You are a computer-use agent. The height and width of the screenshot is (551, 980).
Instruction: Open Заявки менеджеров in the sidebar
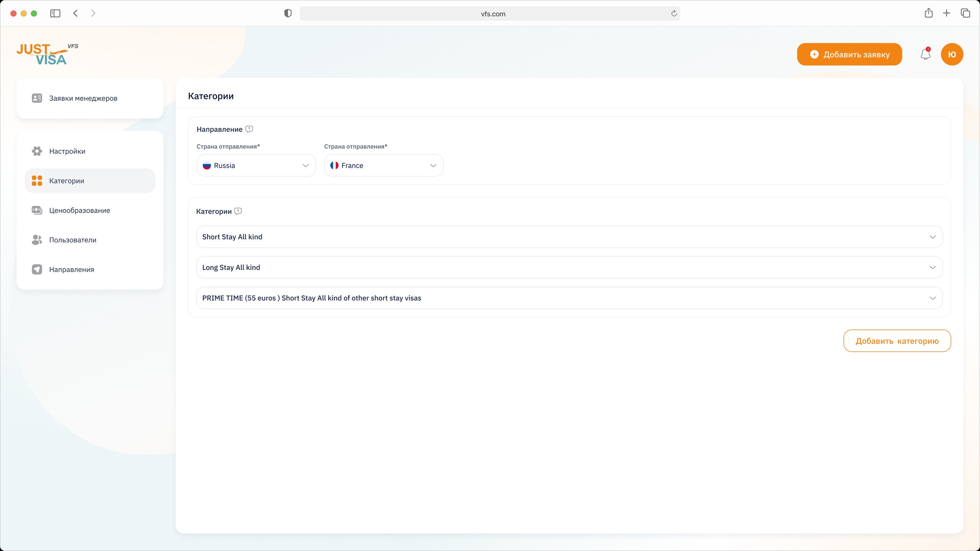90,98
